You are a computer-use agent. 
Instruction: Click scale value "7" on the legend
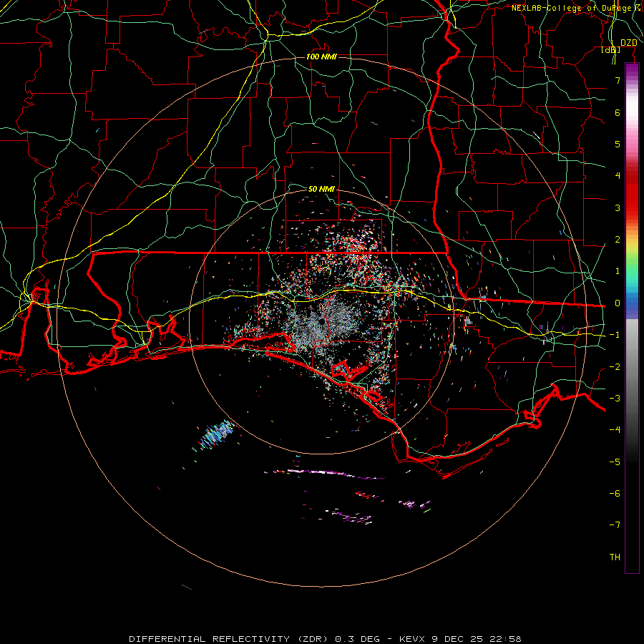click(x=618, y=80)
